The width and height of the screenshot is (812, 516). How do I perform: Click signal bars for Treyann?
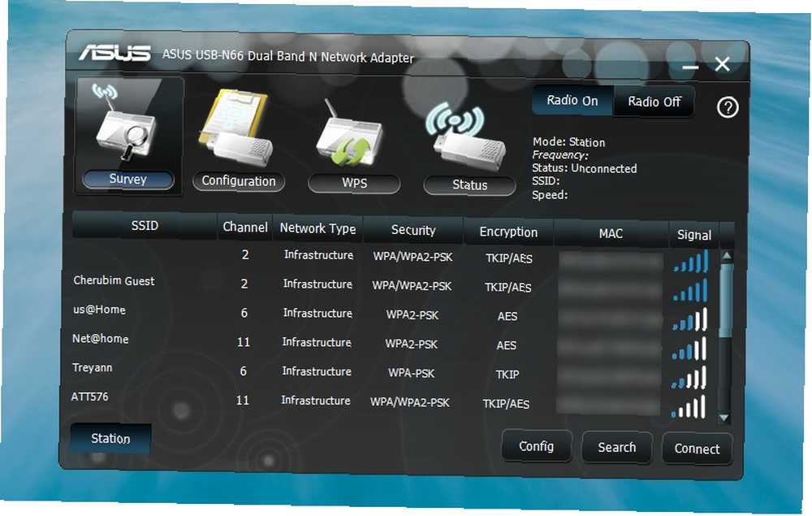[x=689, y=377]
